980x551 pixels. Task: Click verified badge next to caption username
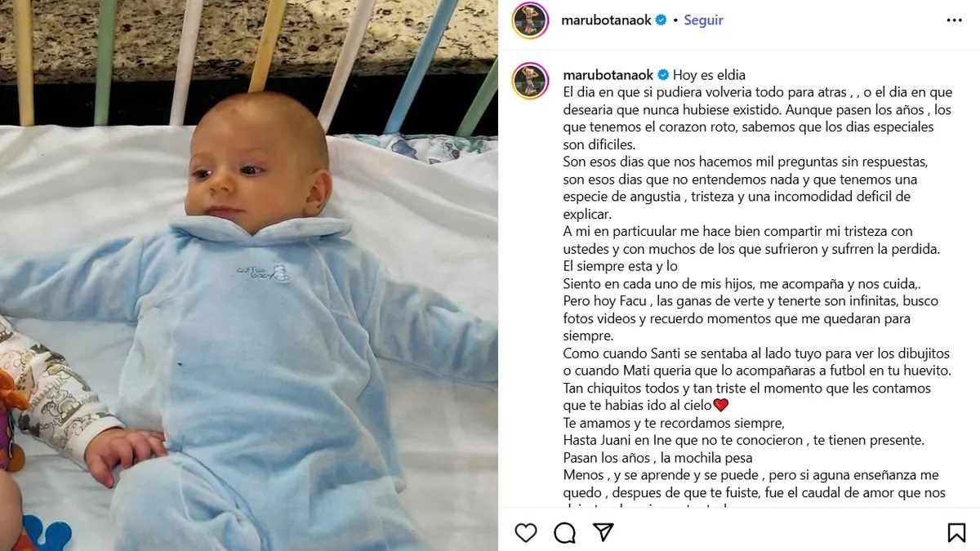[663, 75]
